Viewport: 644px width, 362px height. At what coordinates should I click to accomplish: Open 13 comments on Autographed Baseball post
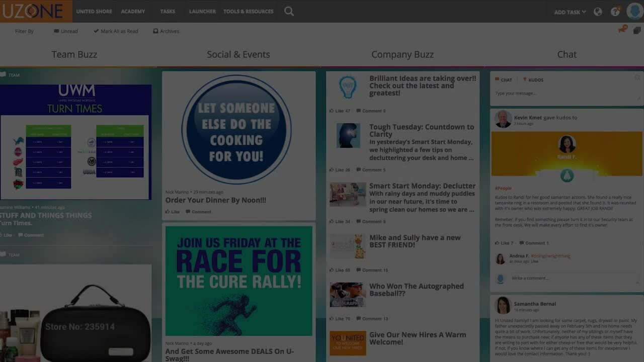tap(372, 319)
